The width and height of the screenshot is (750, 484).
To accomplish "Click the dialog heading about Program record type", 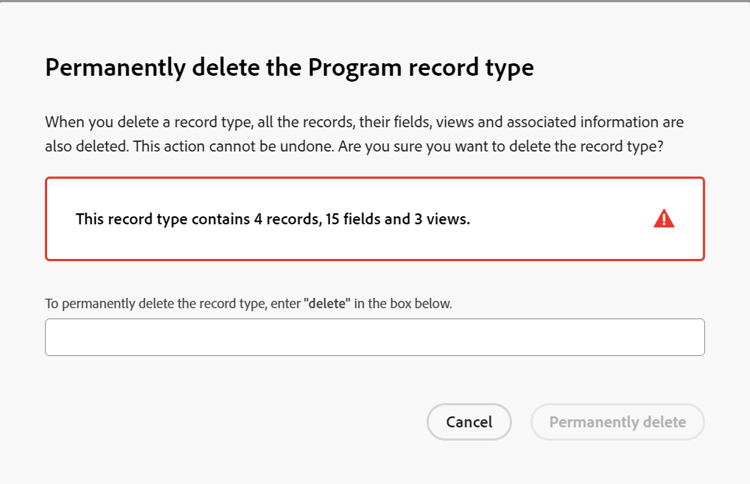I will click(290, 68).
